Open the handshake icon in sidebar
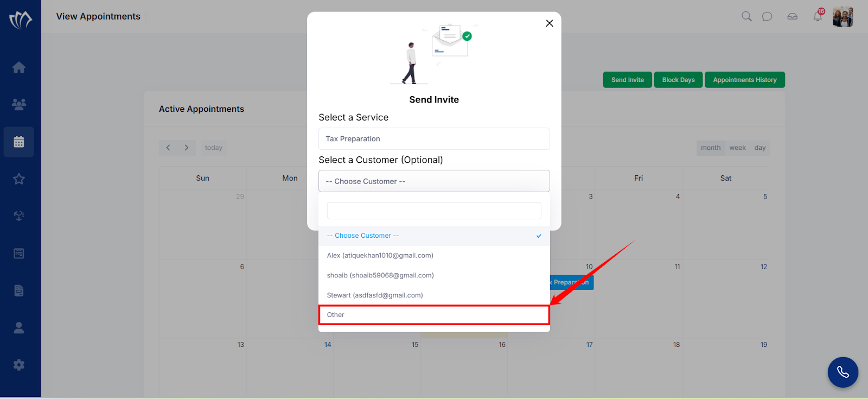 (19, 216)
